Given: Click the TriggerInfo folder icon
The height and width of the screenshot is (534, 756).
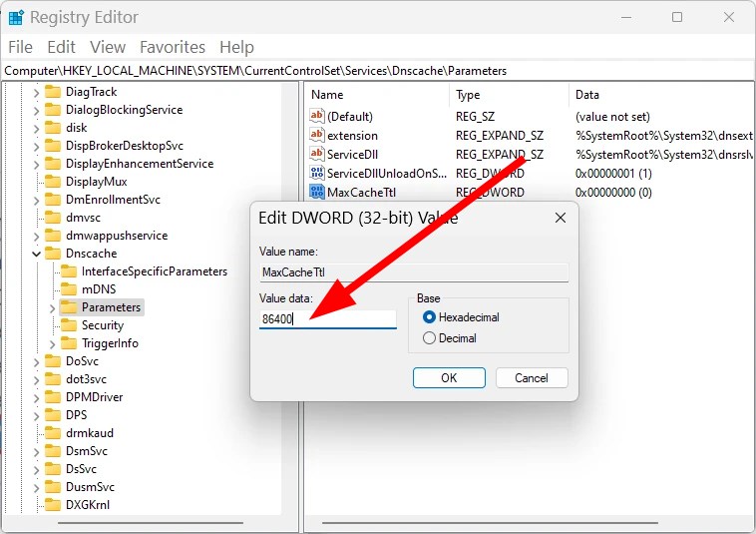Looking at the screenshot, I should pyautogui.click(x=69, y=343).
